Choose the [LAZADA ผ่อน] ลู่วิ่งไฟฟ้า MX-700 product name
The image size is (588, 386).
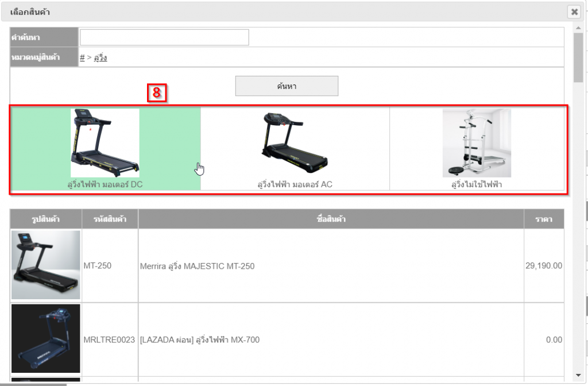200,339
